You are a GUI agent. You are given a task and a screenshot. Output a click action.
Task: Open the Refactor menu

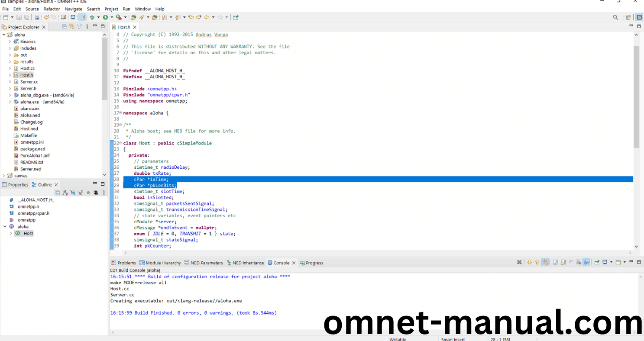point(52,9)
